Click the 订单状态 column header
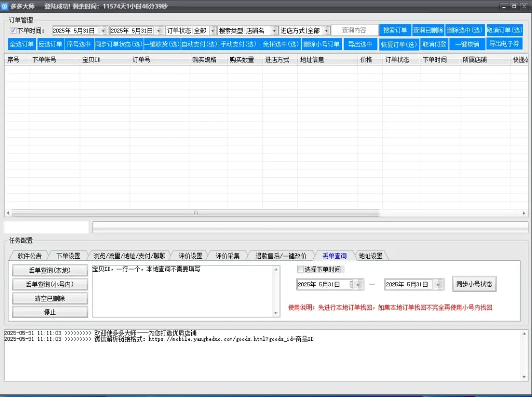 [401, 60]
